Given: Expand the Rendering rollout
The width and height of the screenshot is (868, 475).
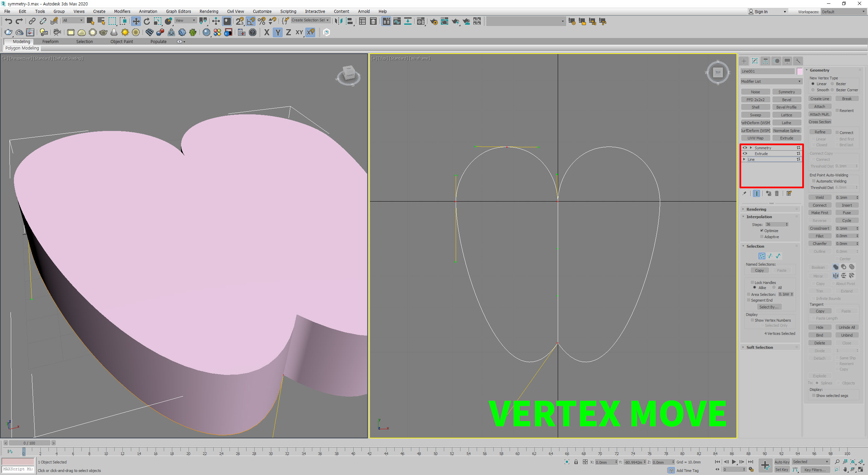Looking at the screenshot, I should [x=756, y=209].
